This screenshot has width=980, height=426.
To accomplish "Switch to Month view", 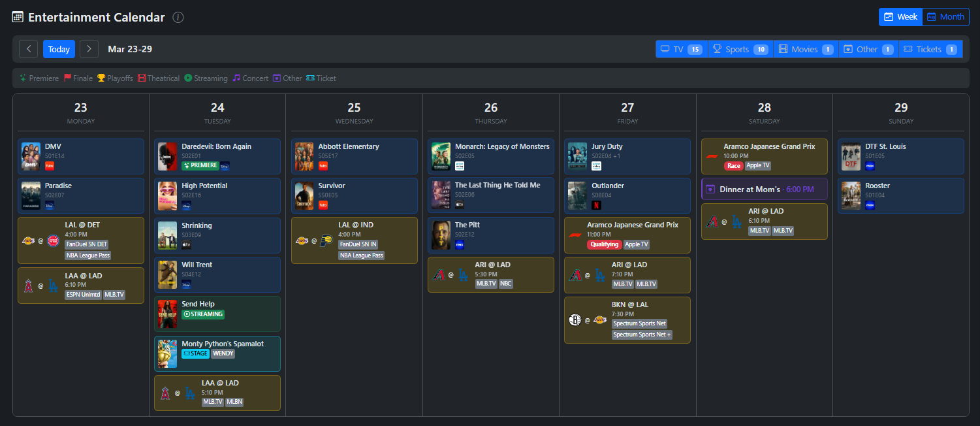I will [945, 16].
